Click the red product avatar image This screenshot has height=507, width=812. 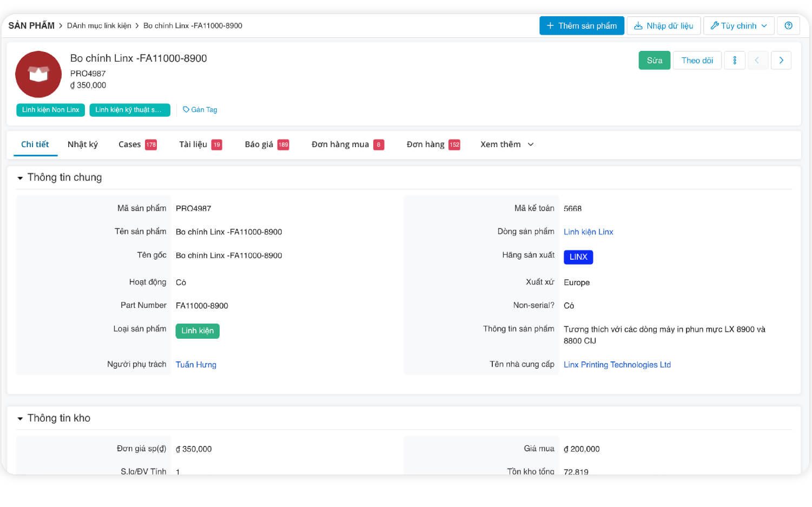(x=38, y=74)
